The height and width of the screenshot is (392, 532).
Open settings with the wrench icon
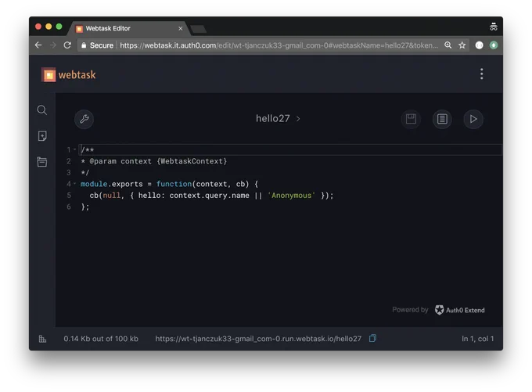tap(84, 119)
